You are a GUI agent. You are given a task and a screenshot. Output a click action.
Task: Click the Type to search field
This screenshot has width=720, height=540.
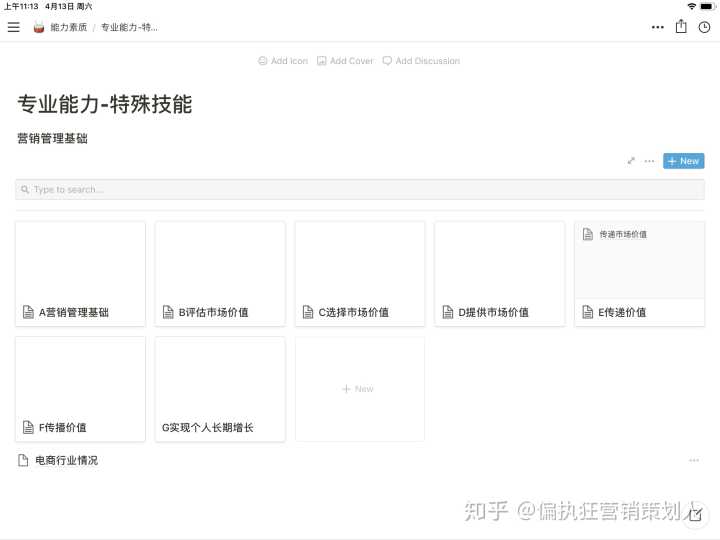coord(360,189)
